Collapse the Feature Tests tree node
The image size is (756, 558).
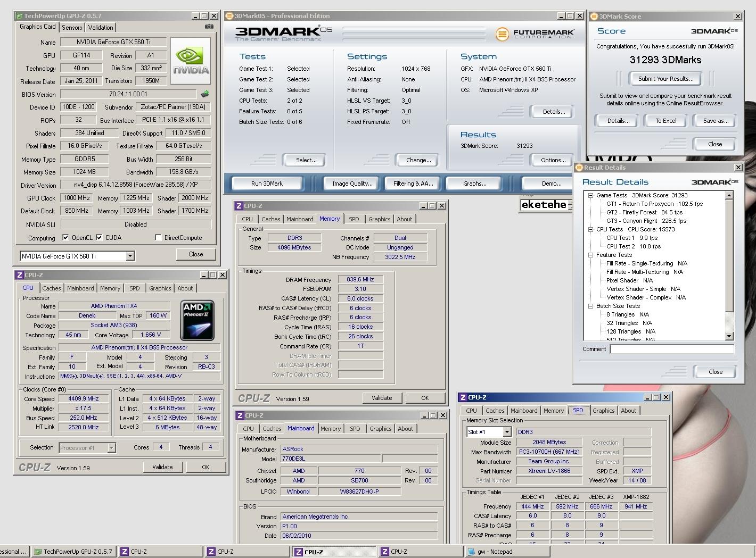click(x=591, y=255)
